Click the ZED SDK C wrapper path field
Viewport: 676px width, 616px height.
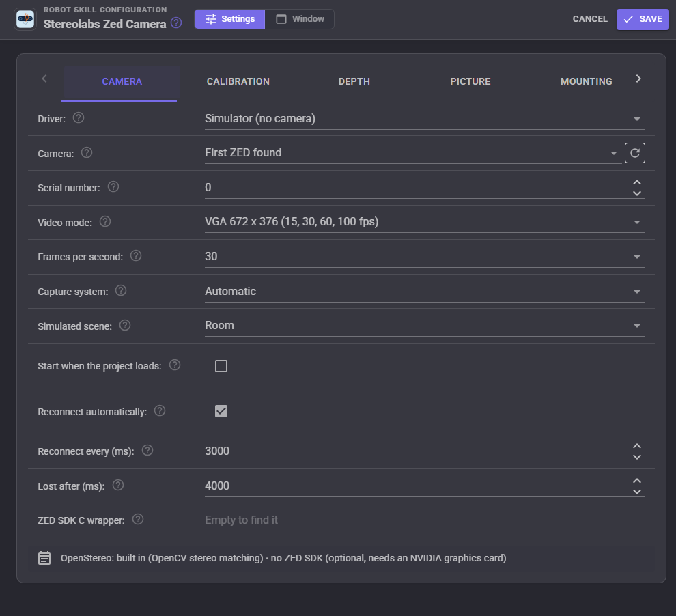(425, 520)
